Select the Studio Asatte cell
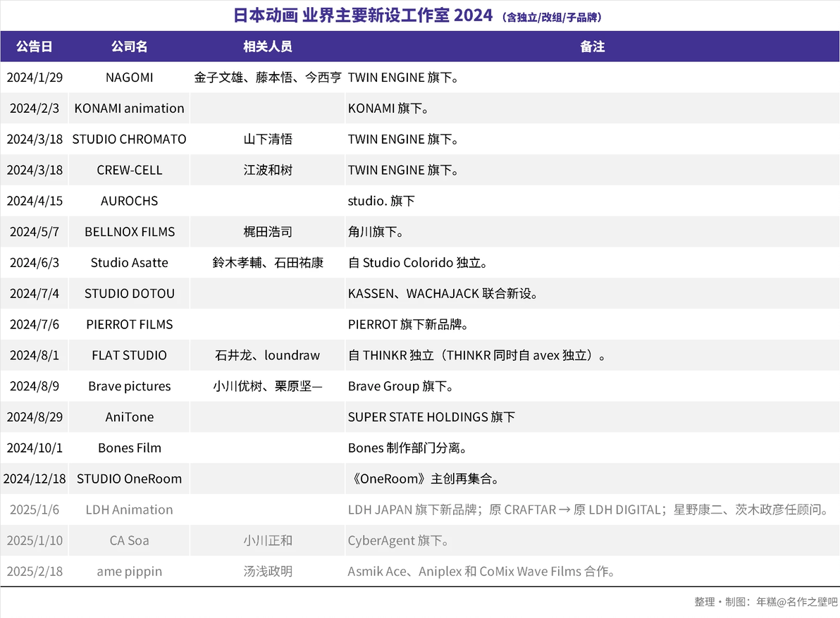Image resolution: width=840 pixels, height=618 pixels. [x=129, y=263]
